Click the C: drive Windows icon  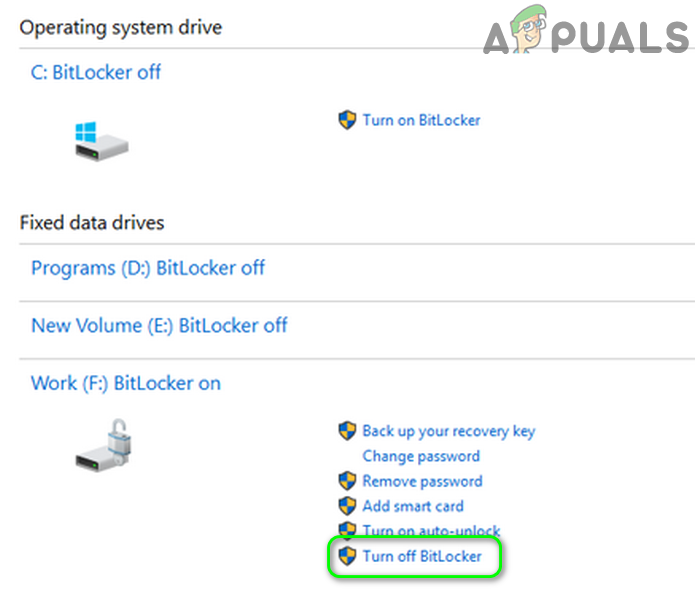click(101, 141)
